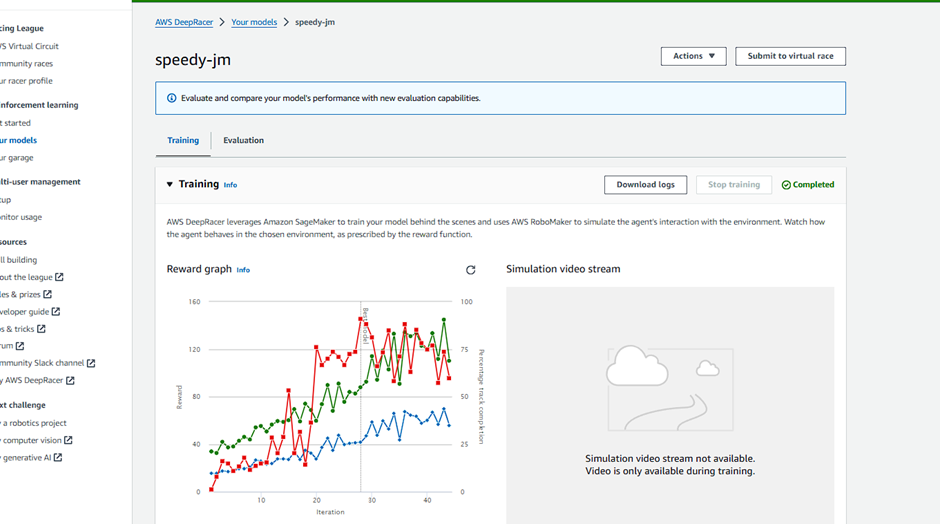Open external link icon beside tricks
This screenshot has height=524, width=940.
coord(41,329)
